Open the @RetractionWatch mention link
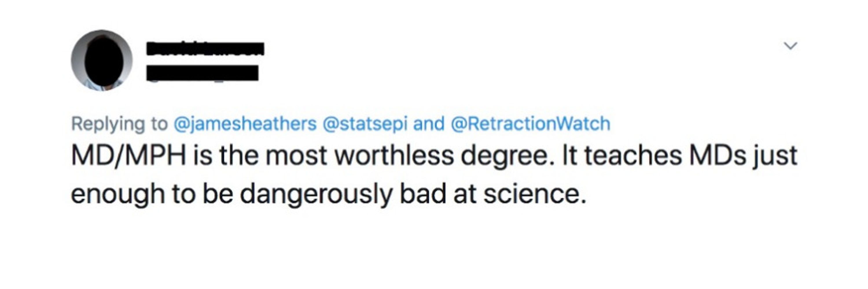The width and height of the screenshot is (868, 289). (530, 123)
